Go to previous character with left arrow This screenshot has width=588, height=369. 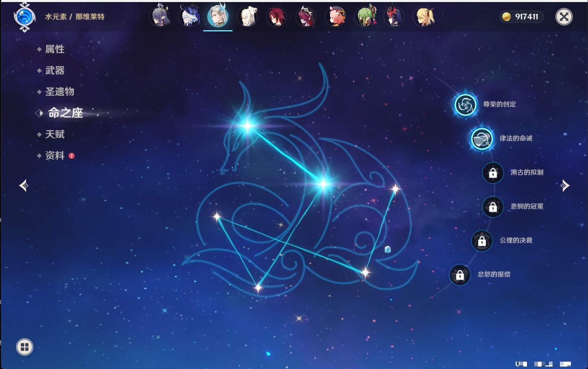[24, 186]
